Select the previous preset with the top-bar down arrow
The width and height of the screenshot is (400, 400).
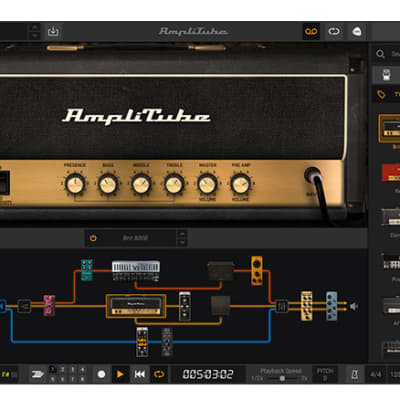click(35, 36)
